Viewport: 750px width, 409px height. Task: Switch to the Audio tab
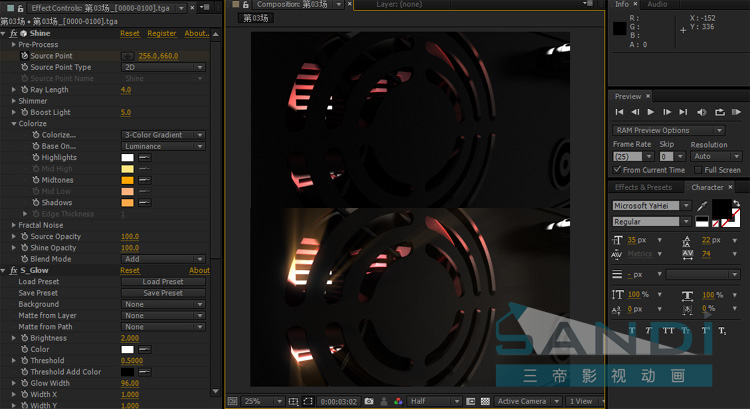[657, 4]
